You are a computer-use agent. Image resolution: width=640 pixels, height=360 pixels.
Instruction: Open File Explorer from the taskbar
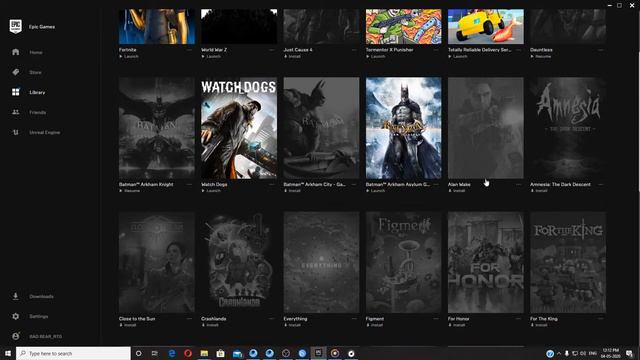click(204, 353)
